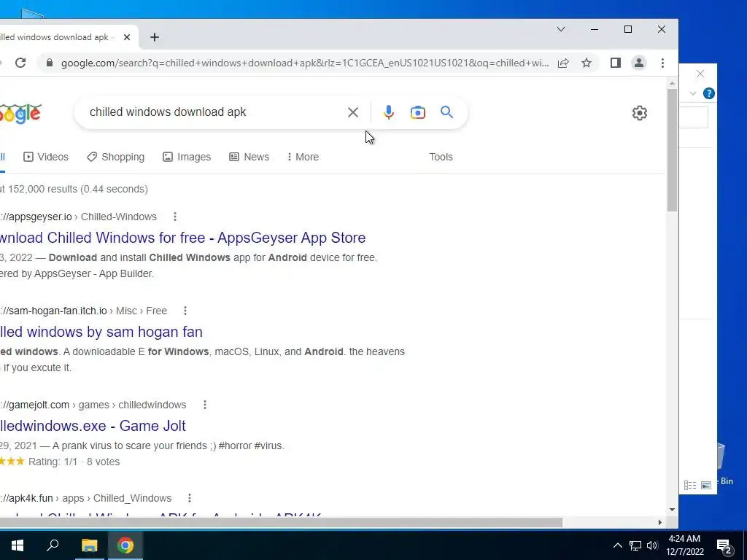
Task: Open taskbar search magnifier
Action: (x=53, y=545)
